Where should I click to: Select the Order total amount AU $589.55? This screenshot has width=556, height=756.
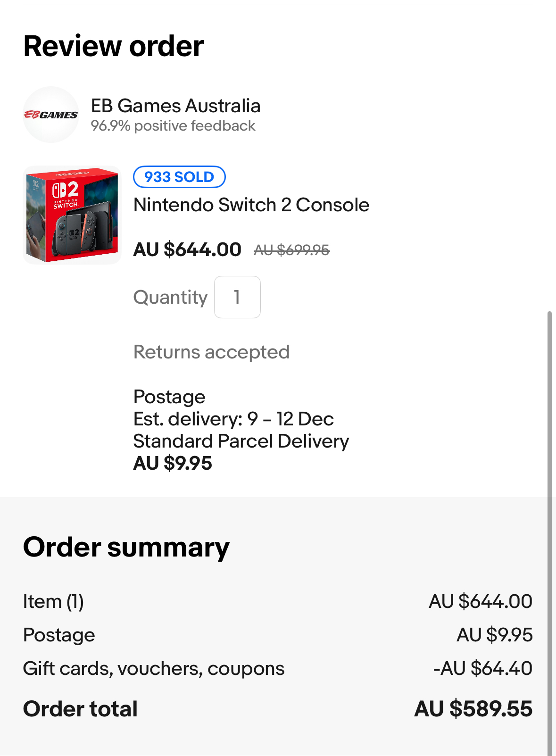473,709
